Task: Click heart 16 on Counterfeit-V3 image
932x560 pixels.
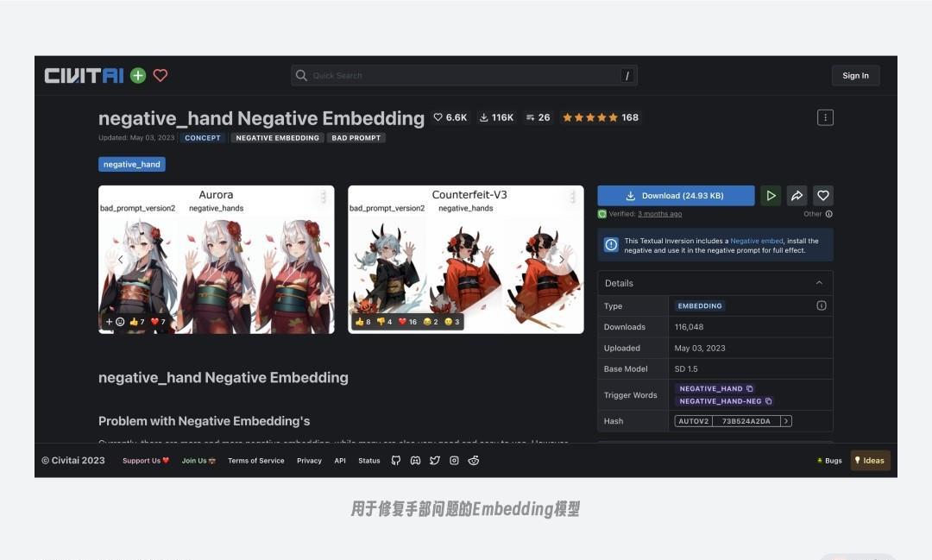Action: (407, 322)
